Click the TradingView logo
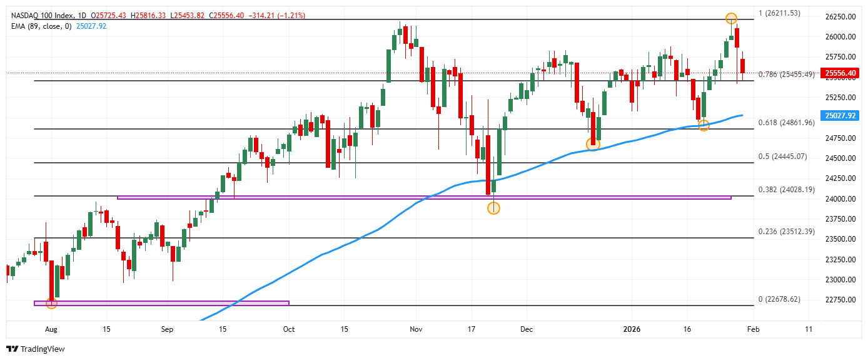Viewport: 868px width, 360px height. pyautogui.click(x=35, y=349)
